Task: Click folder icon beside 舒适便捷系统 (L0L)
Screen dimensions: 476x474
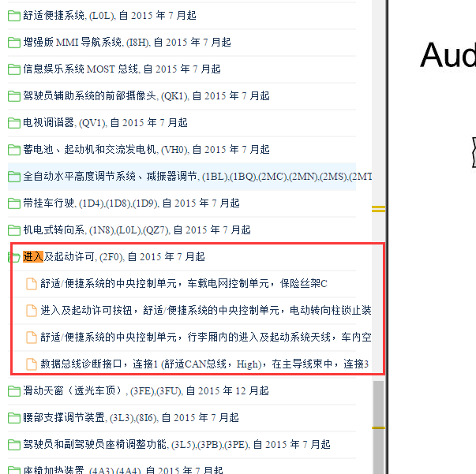Action: pyautogui.click(x=14, y=16)
